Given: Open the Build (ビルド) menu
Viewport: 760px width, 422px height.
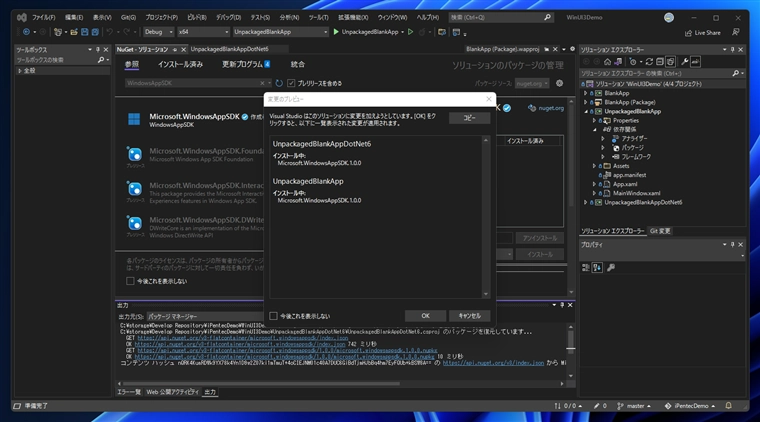Looking at the screenshot, I should click(197, 17).
